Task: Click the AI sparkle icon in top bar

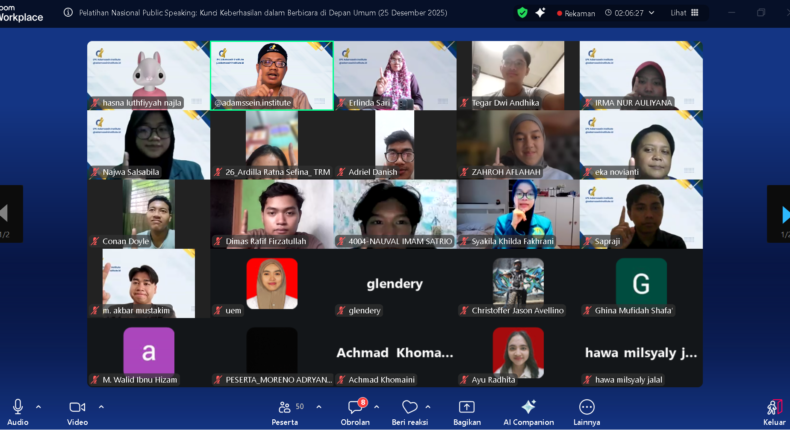Action: click(x=540, y=13)
